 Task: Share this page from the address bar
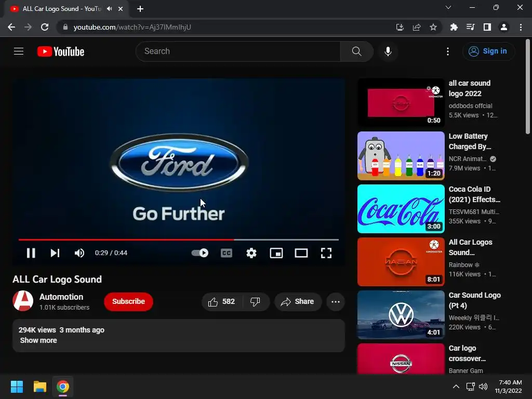point(417,27)
